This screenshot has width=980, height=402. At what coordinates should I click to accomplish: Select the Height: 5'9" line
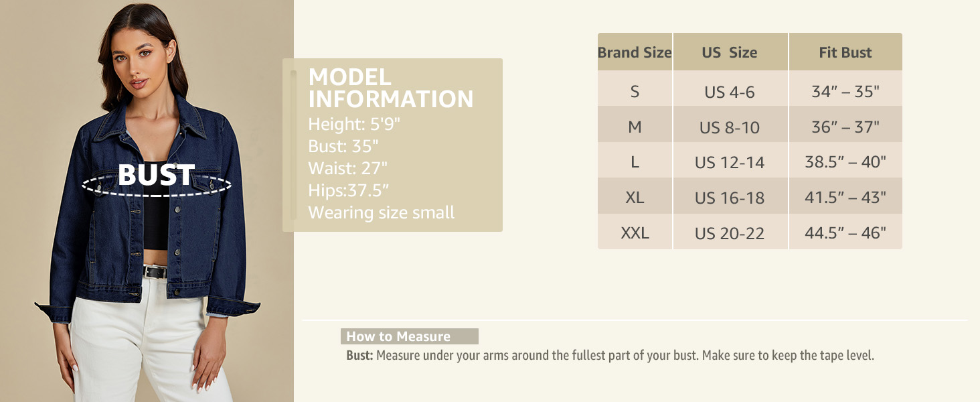354,124
